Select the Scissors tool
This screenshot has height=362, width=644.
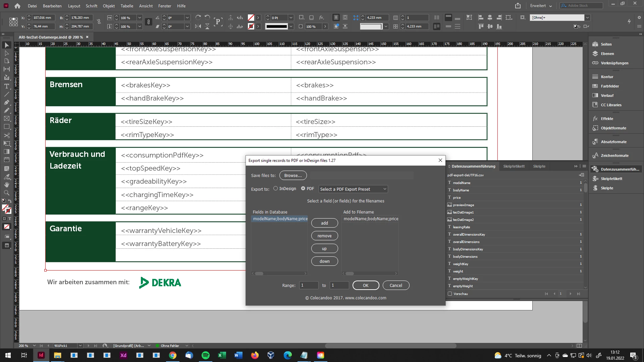pos(6,135)
